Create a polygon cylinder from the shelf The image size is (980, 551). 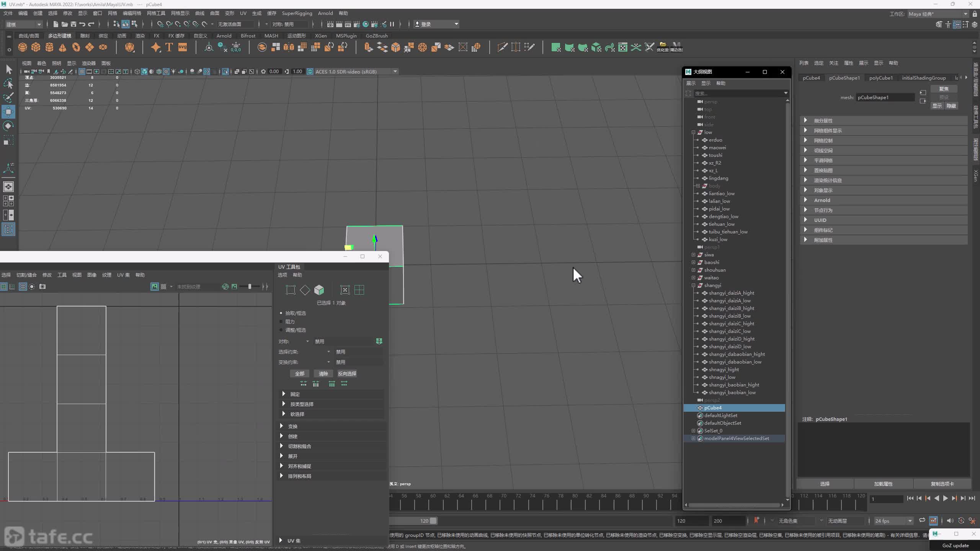point(49,47)
